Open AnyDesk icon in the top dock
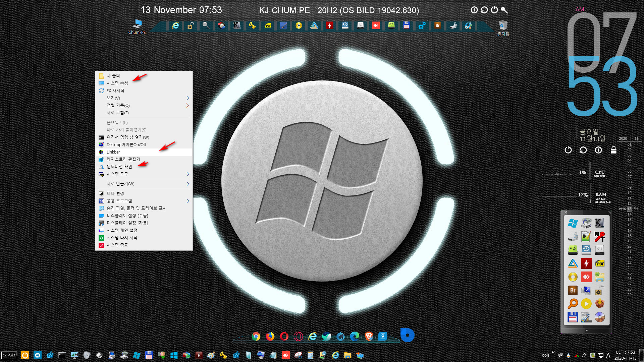The width and height of the screenshot is (644, 362). pyautogui.click(x=376, y=25)
